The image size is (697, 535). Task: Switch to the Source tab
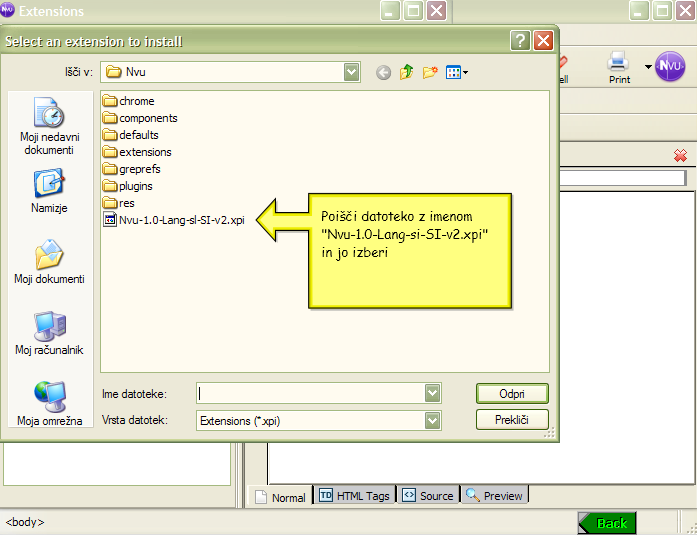click(x=428, y=496)
